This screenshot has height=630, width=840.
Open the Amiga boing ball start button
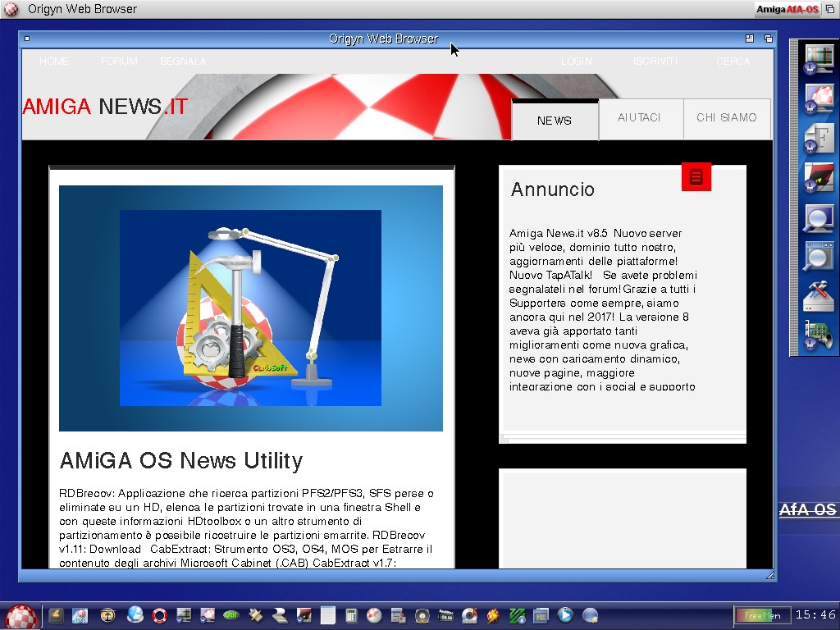(x=21, y=615)
